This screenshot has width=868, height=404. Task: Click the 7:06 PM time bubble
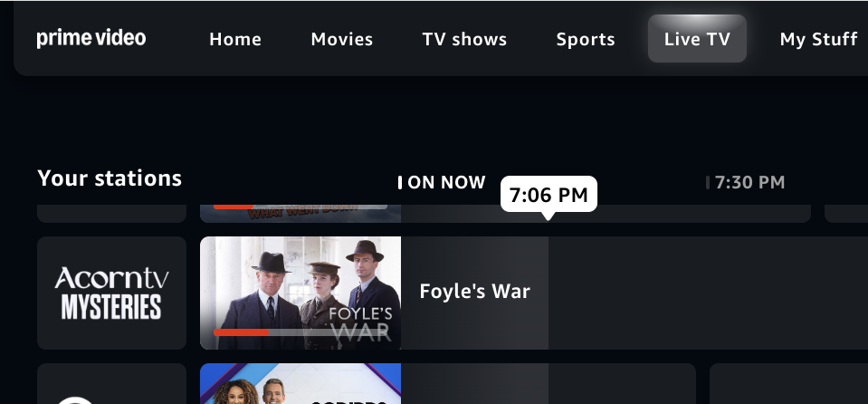click(548, 195)
